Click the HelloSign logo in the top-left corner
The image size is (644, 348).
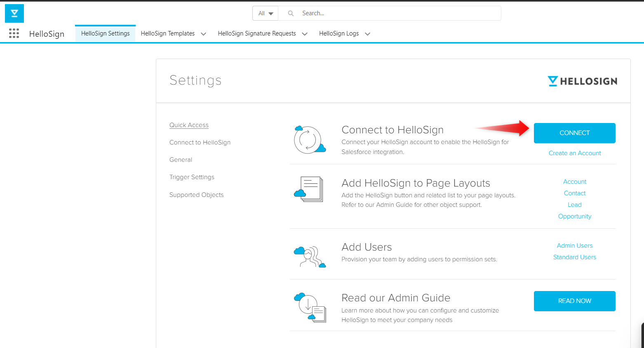14,13
